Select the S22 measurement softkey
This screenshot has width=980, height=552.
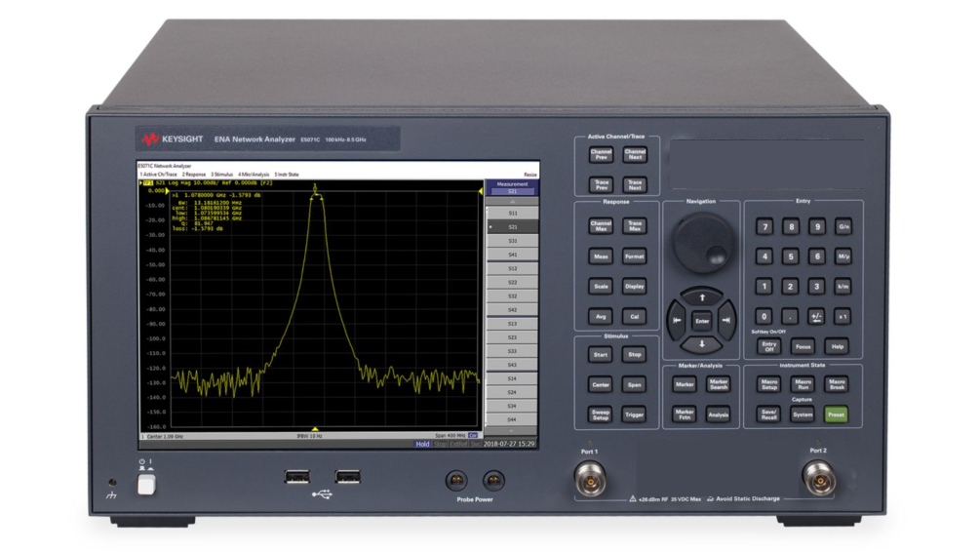click(x=512, y=282)
